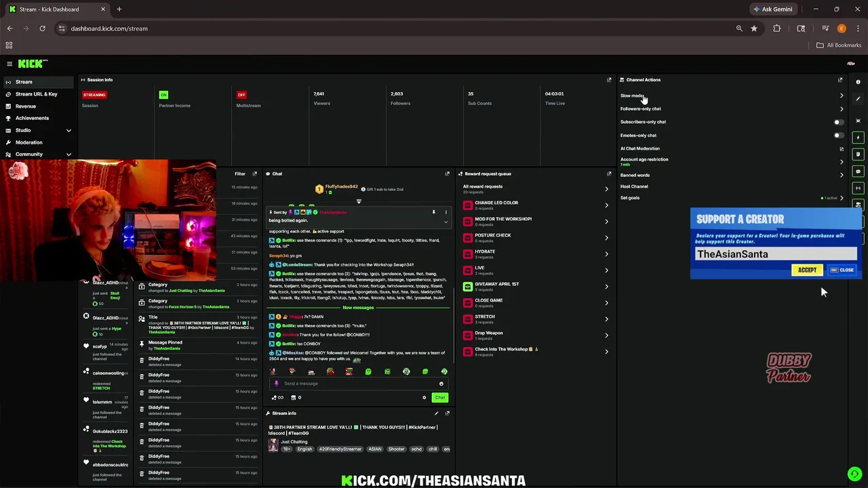Expand the pinned message chevron
The width and height of the screenshot is (868, 488).
pos(446,222)
